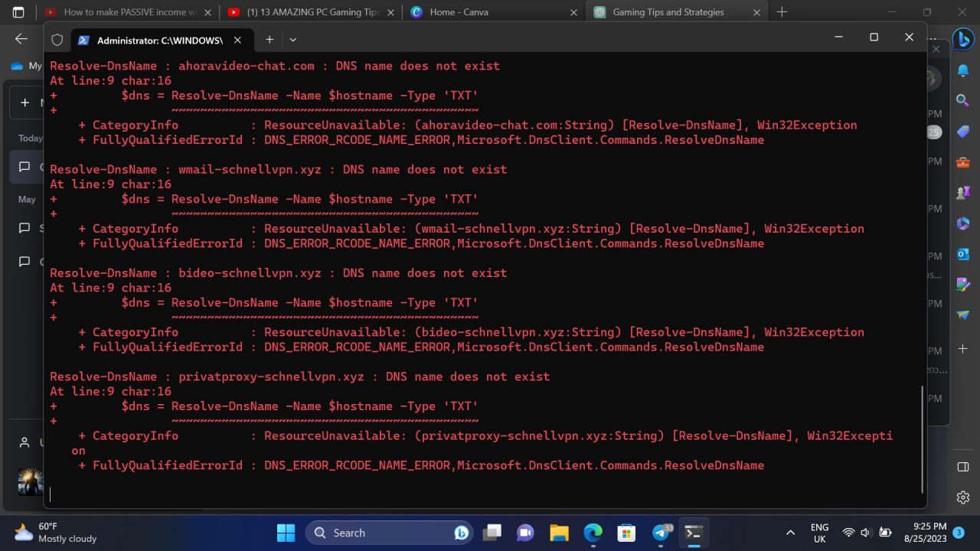Click the plus icon in Edge sidebar
Image resolution: width=980 pixels, height=551 pixels.
pos(963,348)
